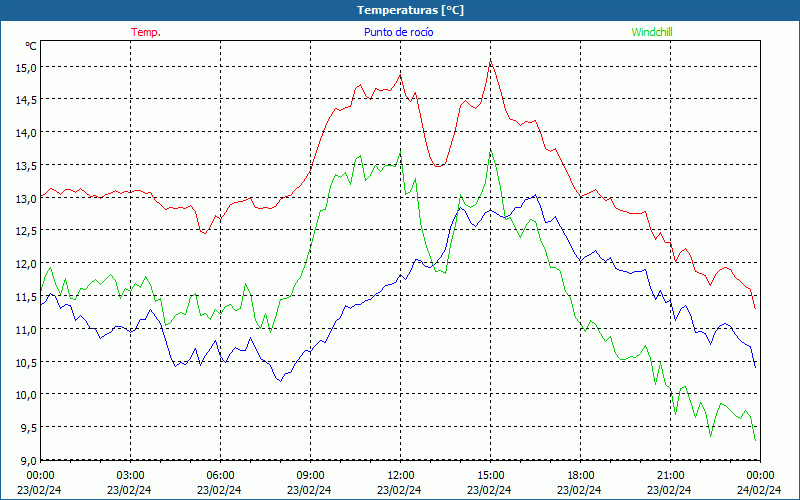Screen dimensions: 800x500
Task: Click the 24/02/24 date label
Action: (x=759, y=490)
